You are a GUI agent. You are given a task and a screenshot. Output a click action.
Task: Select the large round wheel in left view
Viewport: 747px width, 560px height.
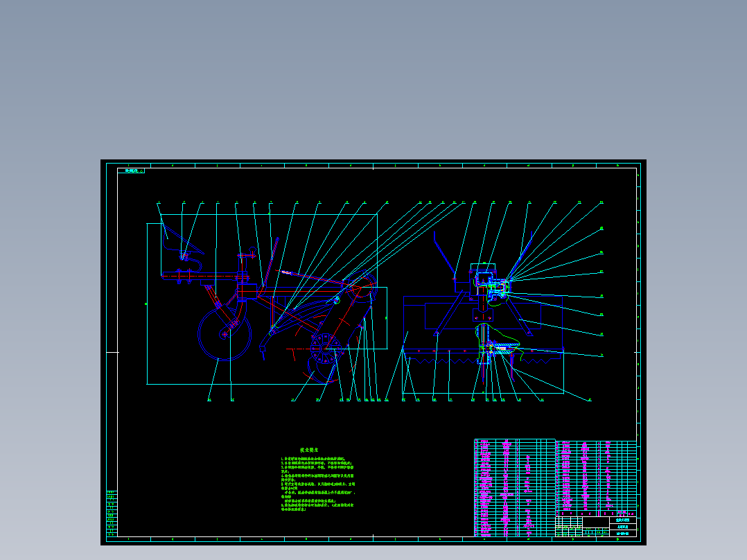click(x=225, y=333)
